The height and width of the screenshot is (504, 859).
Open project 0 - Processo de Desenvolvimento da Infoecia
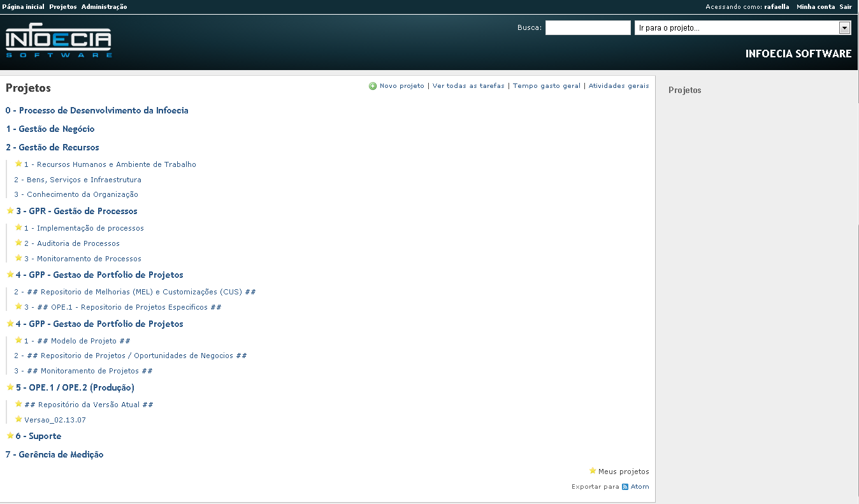coord(97,110)
